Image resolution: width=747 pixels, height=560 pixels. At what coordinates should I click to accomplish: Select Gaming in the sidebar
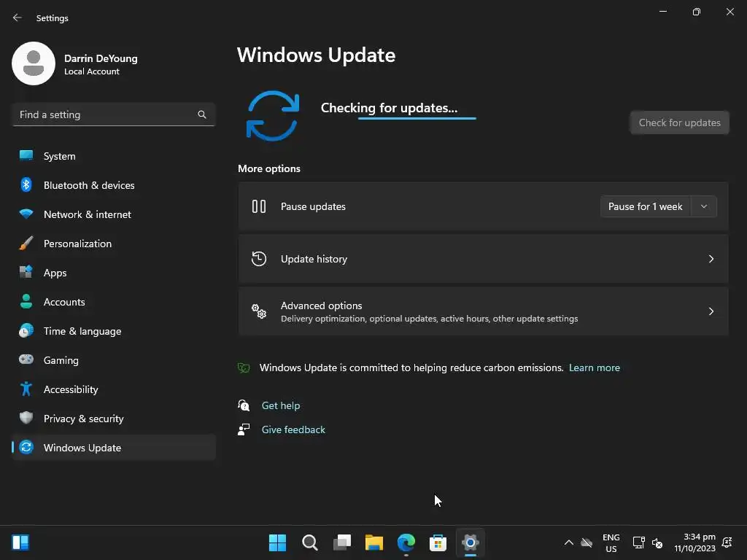click(x=114, y=360)
